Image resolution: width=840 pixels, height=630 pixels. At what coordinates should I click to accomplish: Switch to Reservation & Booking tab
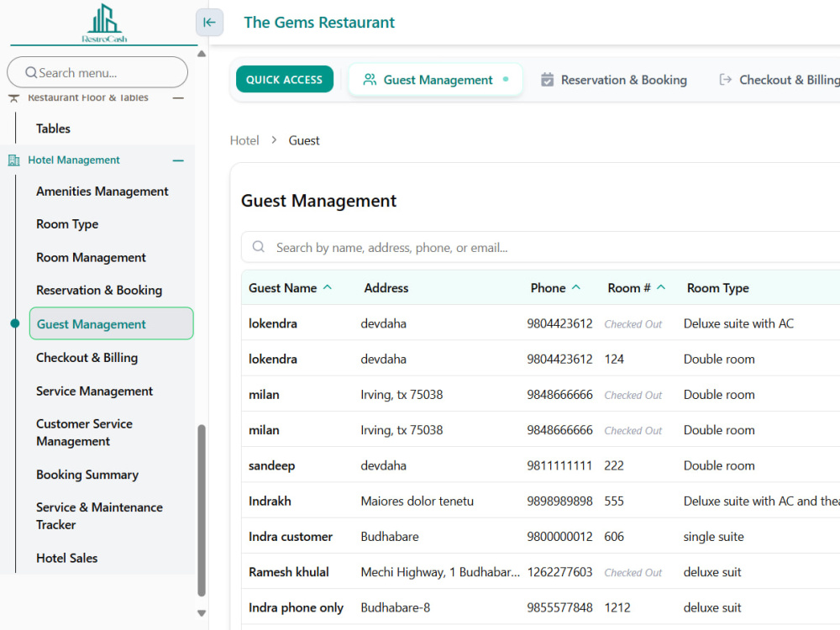coord(614,80)
